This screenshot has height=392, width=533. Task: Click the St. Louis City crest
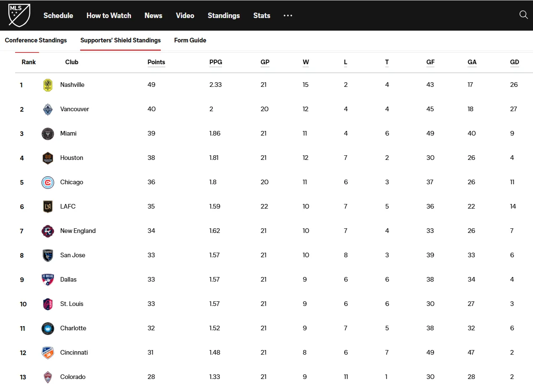[x=48, y=304]
